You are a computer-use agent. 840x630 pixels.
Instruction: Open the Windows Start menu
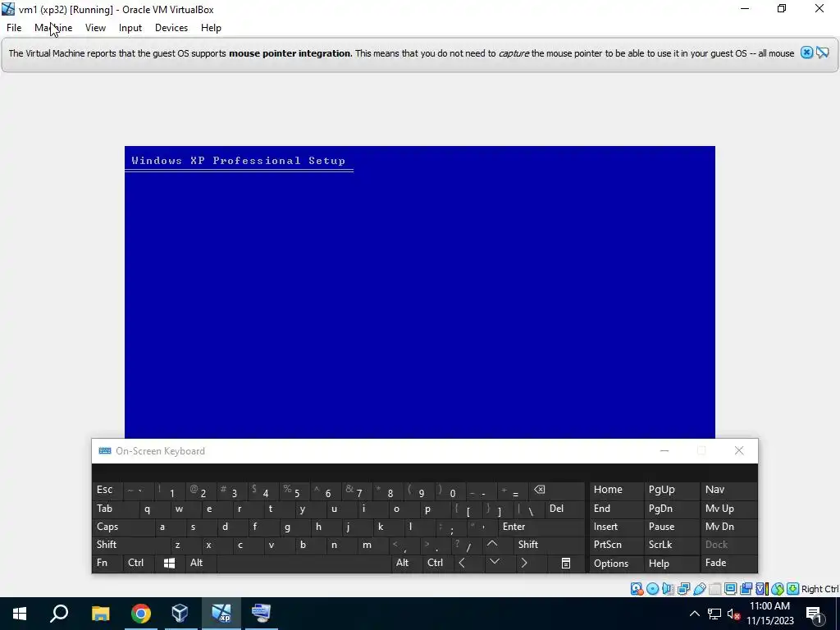20,614
